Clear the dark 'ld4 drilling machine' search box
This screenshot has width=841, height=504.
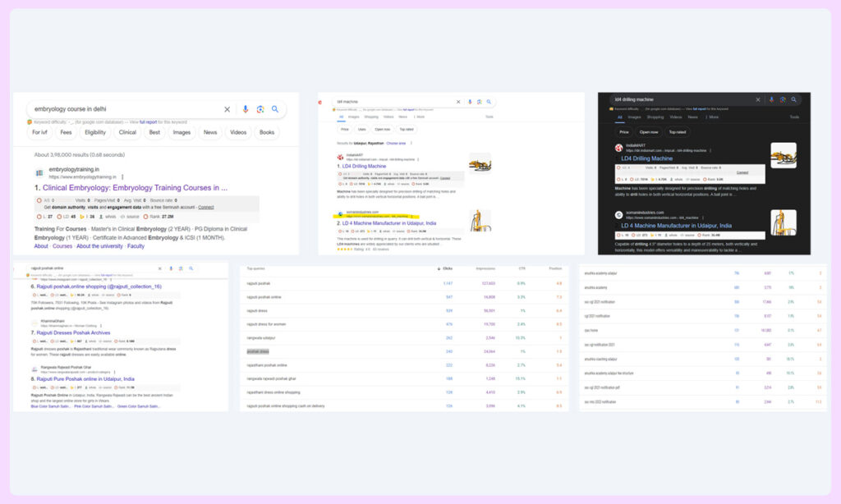pos(758,99)
